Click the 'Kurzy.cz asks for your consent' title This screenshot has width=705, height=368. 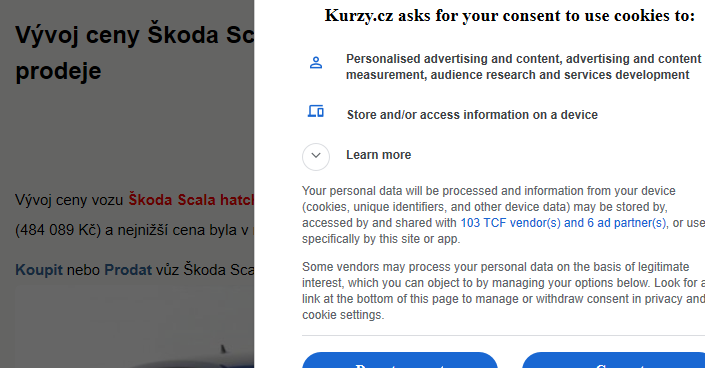(x=510, y=16)
